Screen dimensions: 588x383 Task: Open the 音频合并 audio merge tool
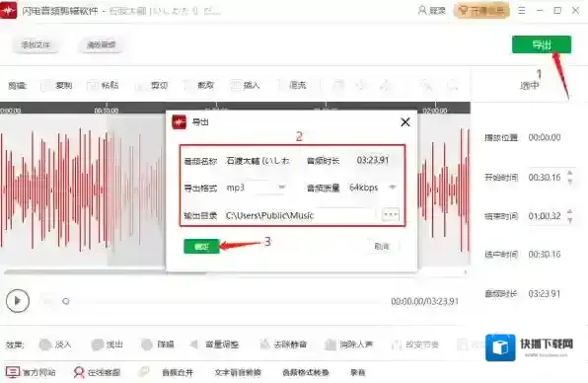coord(178,372)
